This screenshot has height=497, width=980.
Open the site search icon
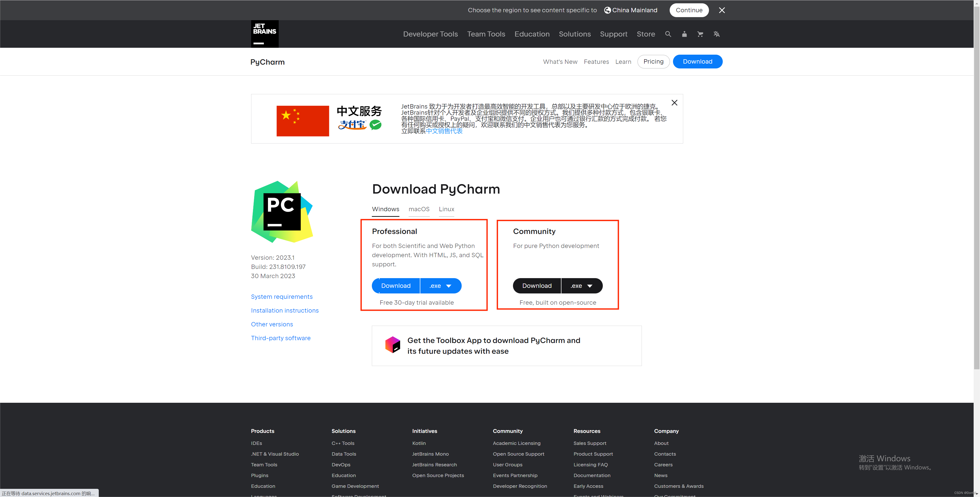668,34
